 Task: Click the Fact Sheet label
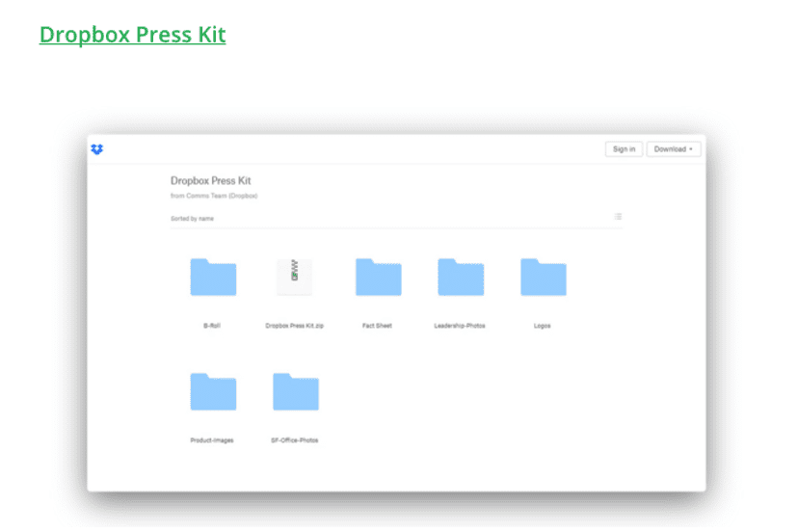pyautogui.click(x=377, y=326)
